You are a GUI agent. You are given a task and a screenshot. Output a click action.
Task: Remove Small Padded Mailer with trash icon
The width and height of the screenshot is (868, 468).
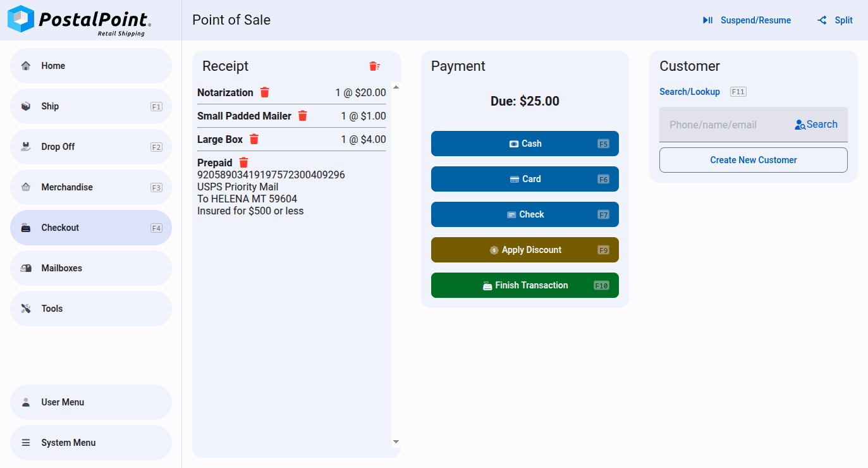coord(303,116)
